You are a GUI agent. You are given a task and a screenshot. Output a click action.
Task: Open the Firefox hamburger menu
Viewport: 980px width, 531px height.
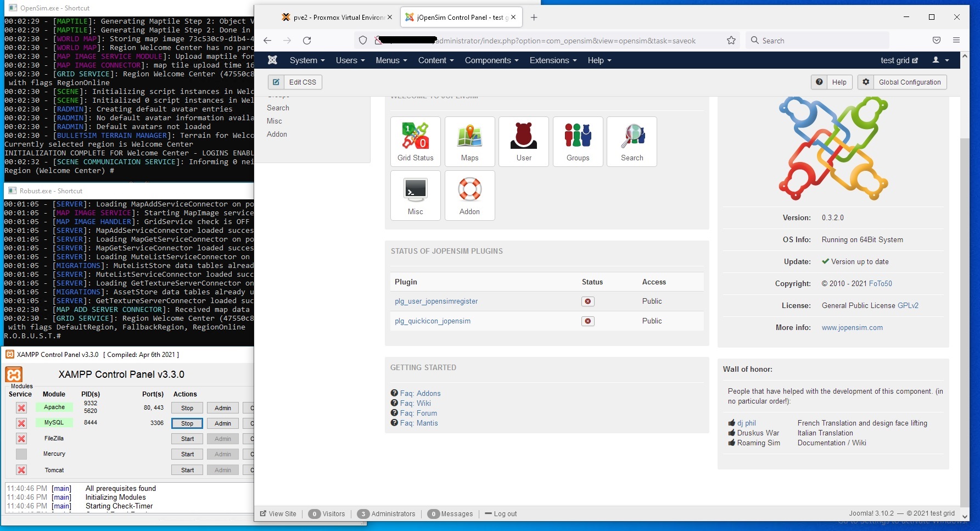pos(956,40)
